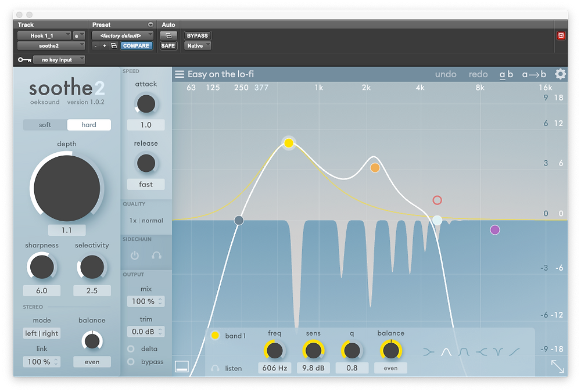Select the orange band node
The image size is (581, 392).
tap(375, 168)
